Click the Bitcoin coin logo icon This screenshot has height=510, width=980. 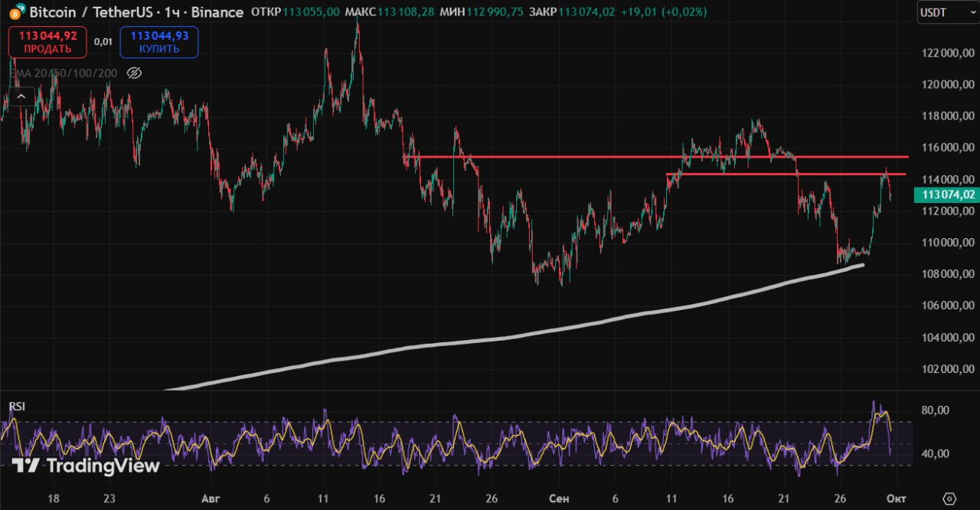(x=16, y=12)
